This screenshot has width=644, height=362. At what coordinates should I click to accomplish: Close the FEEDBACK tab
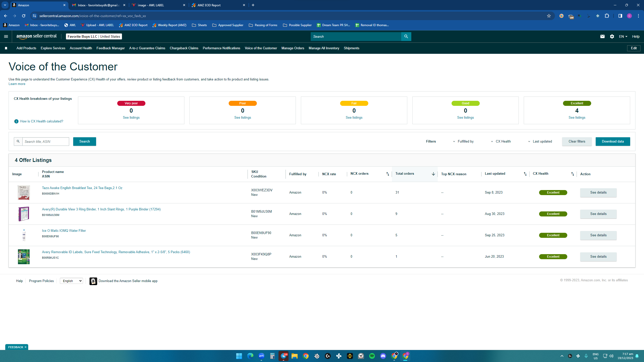point(25,347)
